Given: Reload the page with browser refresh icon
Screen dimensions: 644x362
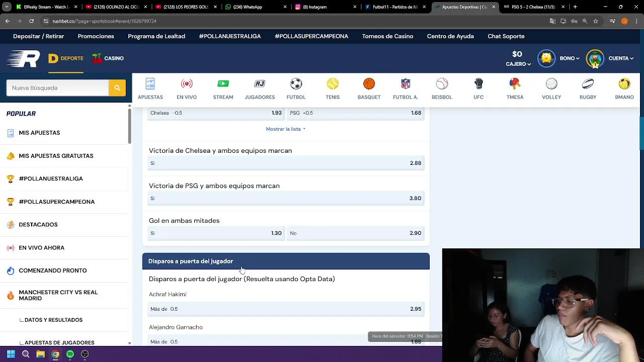Looking at the screenshot, I should point(31,21).
